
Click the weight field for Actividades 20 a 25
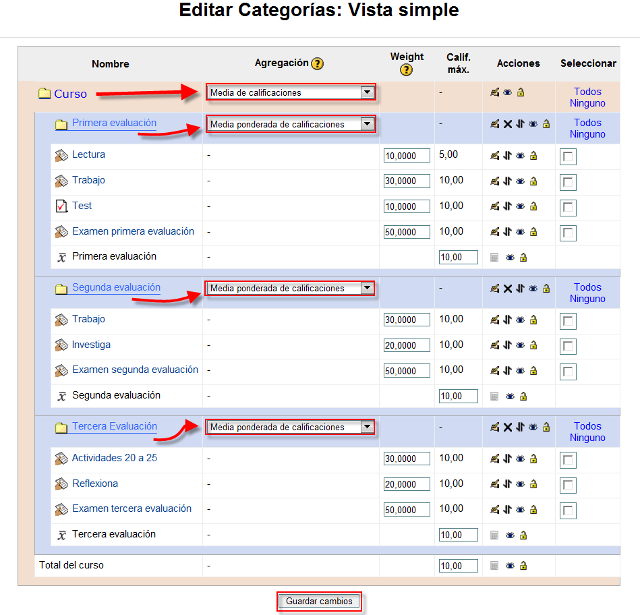[x=406, y=460]
